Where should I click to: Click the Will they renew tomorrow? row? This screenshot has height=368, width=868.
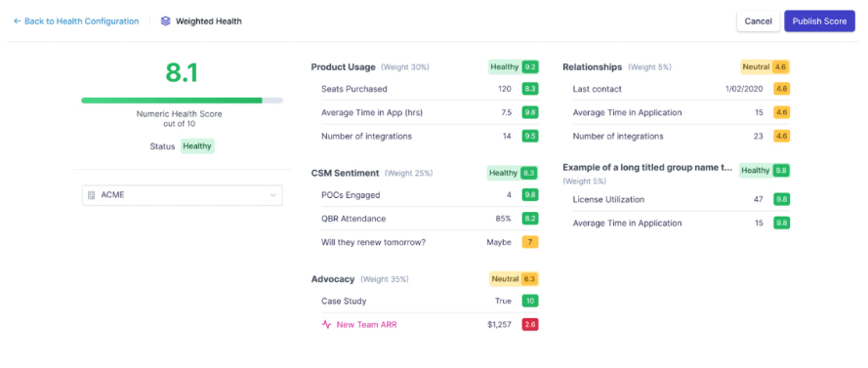pos(430,242)
